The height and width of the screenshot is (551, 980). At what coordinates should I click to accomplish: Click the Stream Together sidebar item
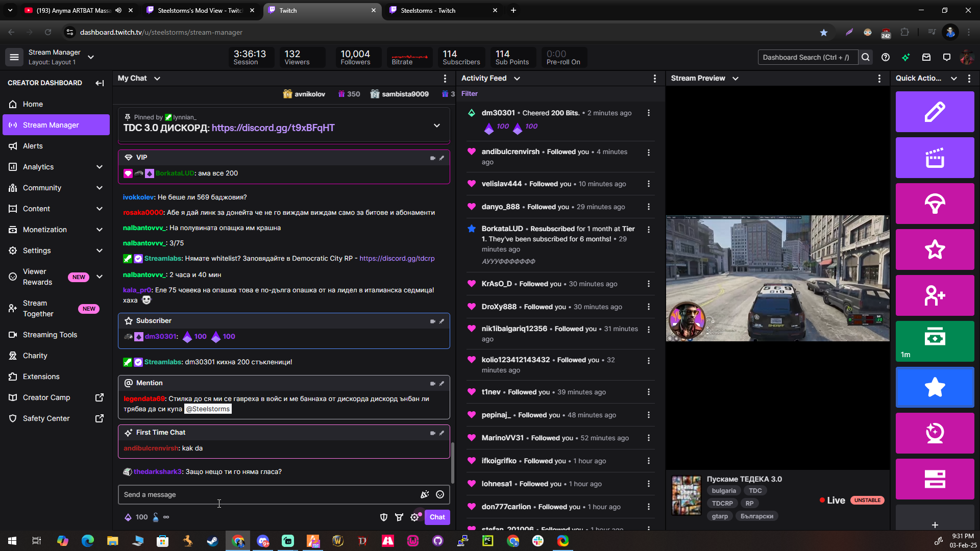[x=56, y=309]
